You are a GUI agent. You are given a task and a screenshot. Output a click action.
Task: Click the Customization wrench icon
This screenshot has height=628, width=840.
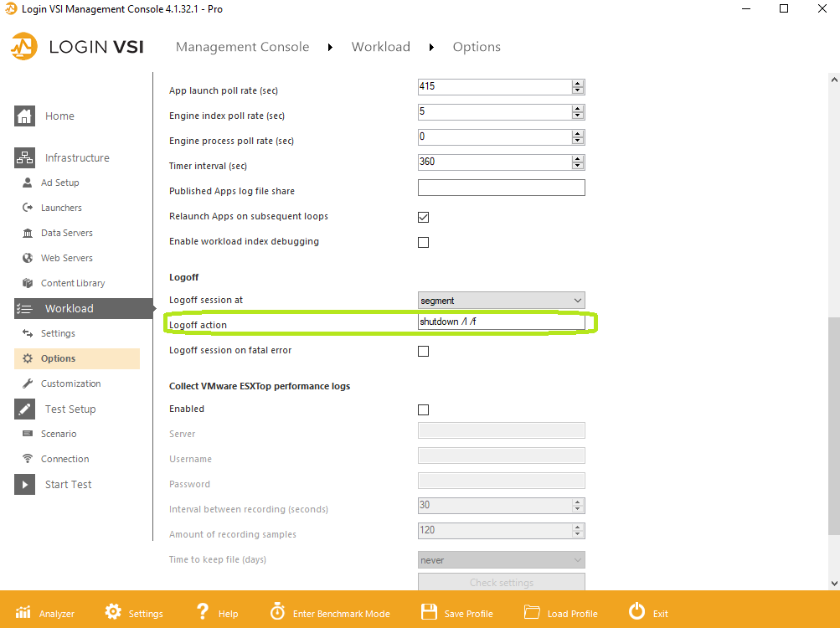[28, 383]
